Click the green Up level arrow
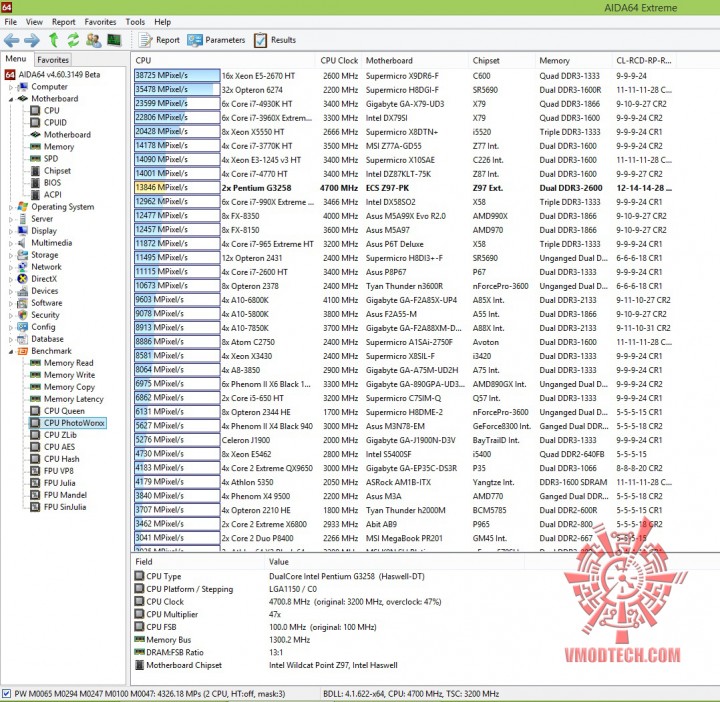720x702 pixels. coord(54,40)
